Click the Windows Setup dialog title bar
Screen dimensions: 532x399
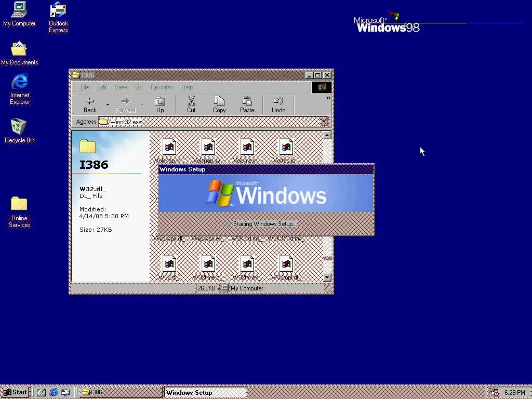266,169
